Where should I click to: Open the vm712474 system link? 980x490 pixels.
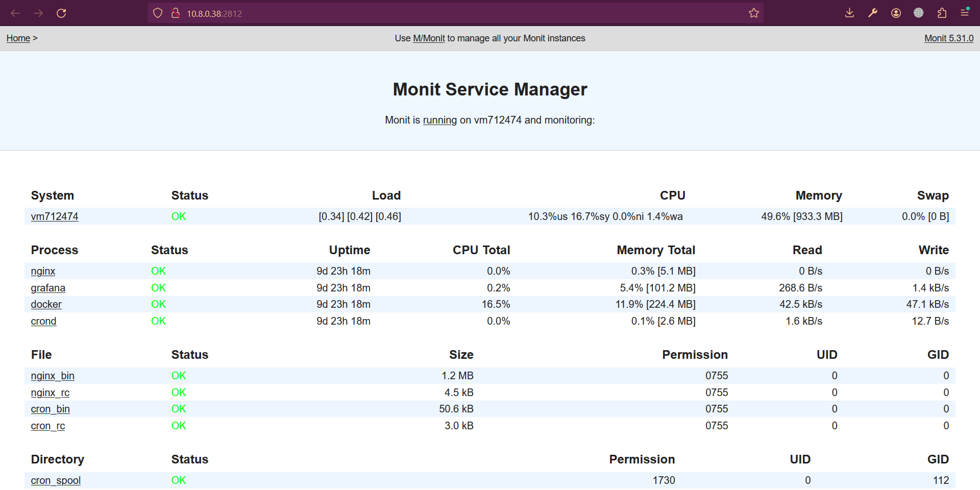click(55, 216)
